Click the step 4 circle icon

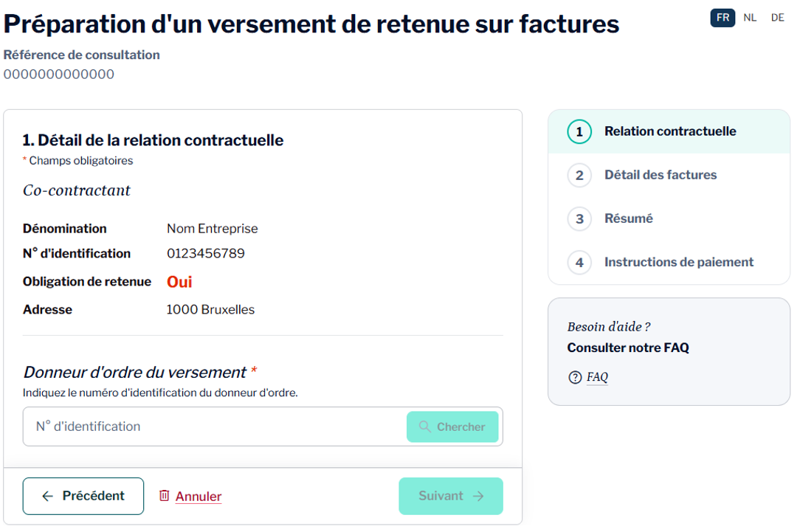[579, 263]
